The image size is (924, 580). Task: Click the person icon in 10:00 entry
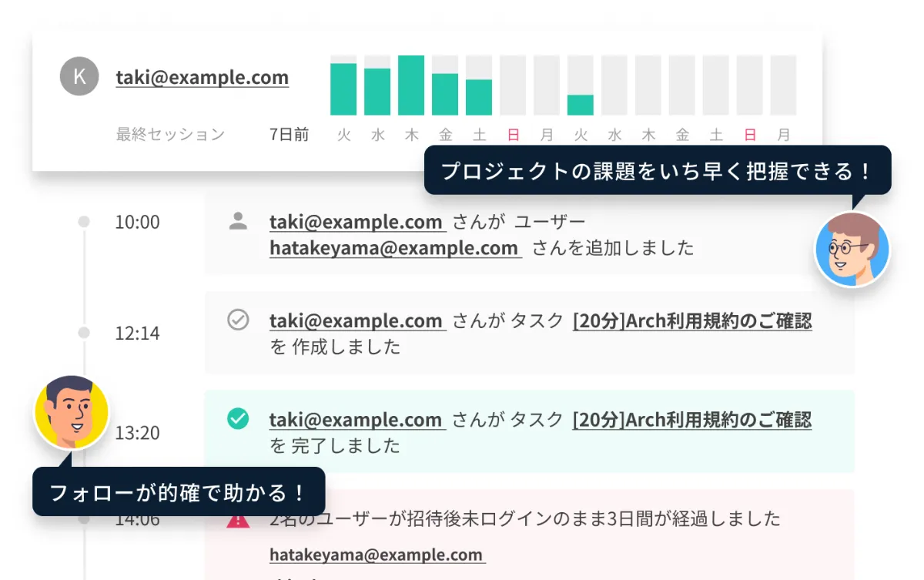239,222
